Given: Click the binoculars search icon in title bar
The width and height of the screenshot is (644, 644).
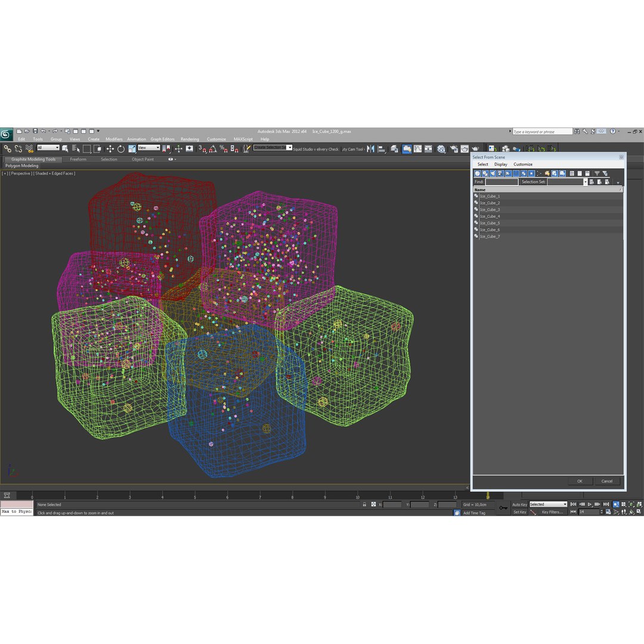Looking at the screenshot, I should [577, 131].
